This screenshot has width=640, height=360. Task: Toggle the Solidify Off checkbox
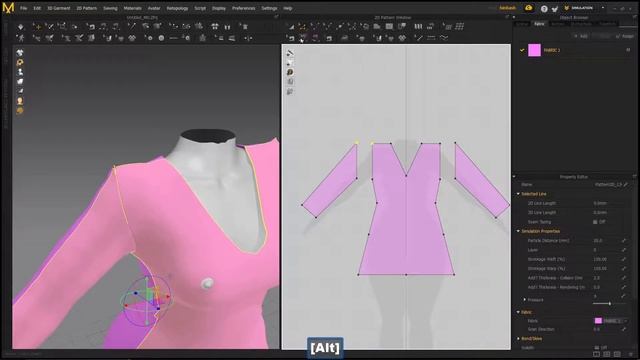[x=597, y=348]
